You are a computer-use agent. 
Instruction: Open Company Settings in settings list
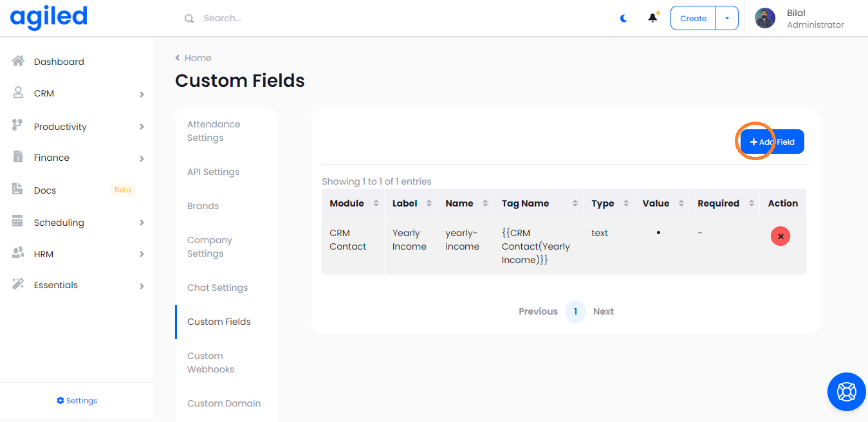[x=210, y=246]
